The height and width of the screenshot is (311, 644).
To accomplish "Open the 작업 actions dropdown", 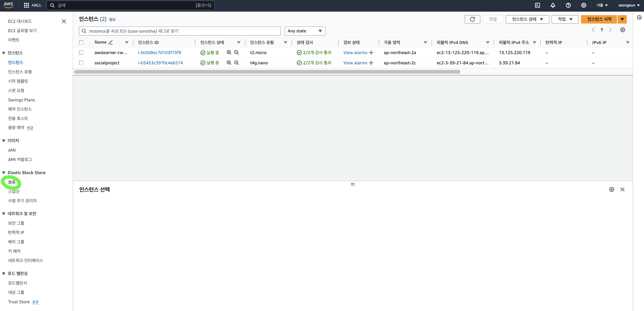I will click(565, 19).
